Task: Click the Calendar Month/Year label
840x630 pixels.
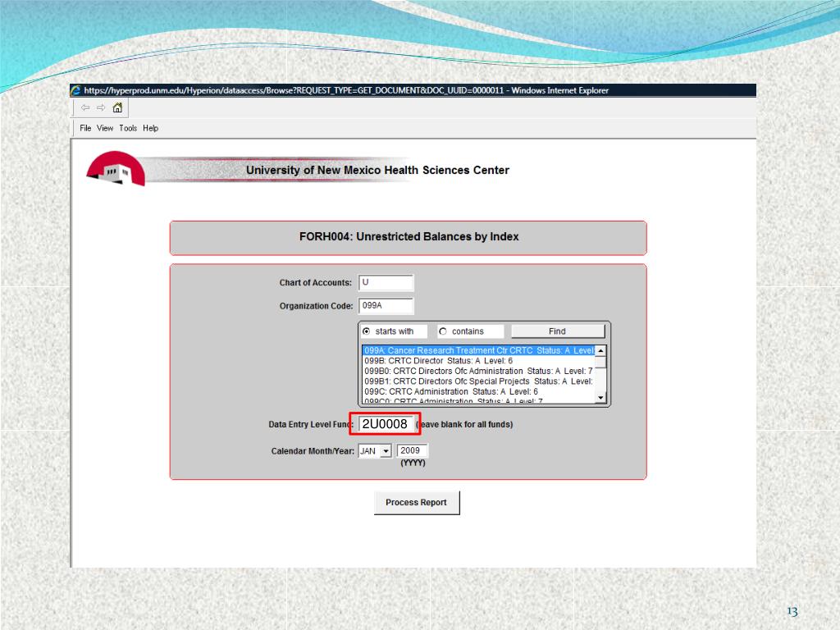Action: tap(313, 451)
